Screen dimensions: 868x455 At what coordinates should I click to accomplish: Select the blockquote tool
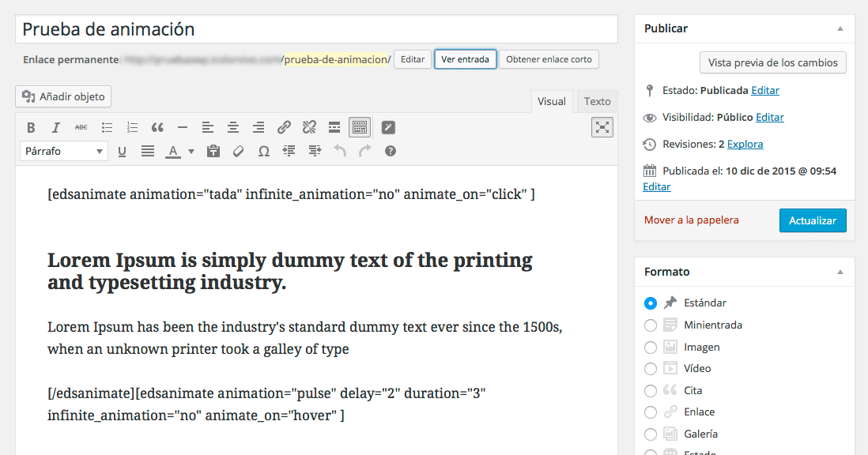point(157,126)
